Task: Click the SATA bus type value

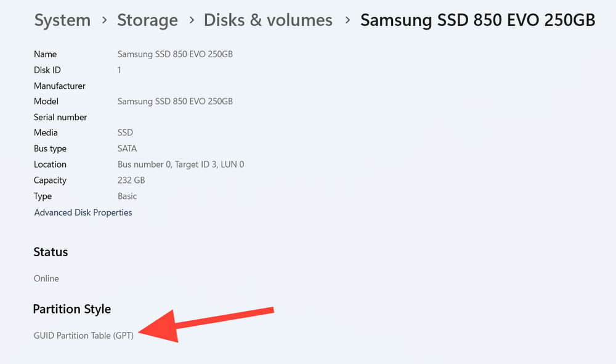Action: [127, 148]
